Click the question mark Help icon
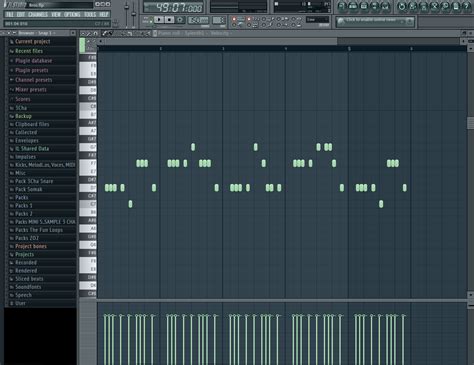Viewport: 474px width, 365px height. click(x=467, y=6)
